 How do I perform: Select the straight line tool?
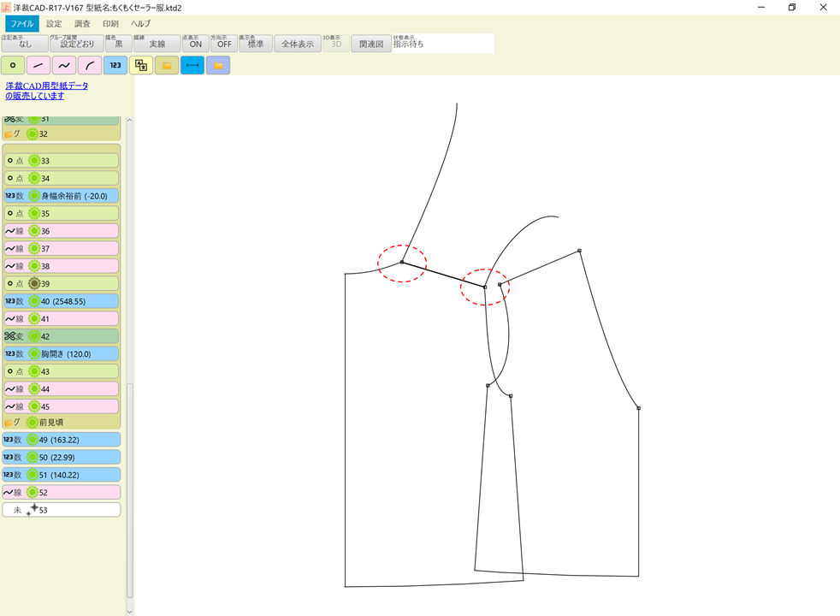[38, 65]
